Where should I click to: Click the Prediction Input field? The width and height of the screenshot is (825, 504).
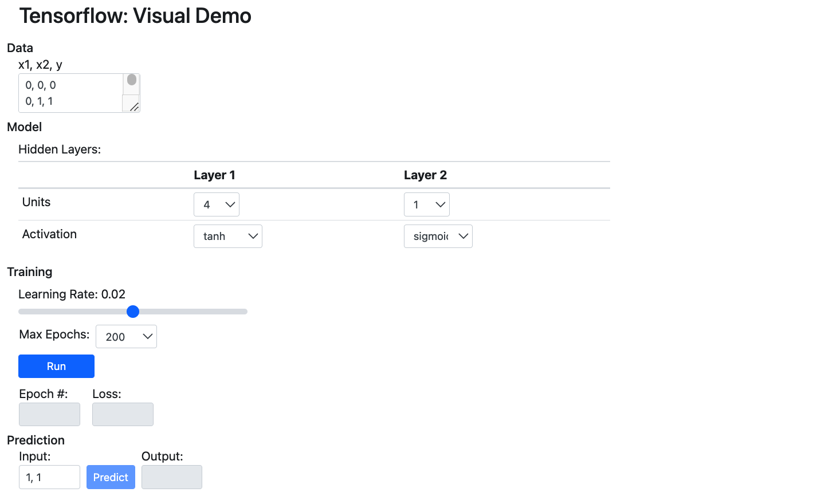tap(49, 477)
